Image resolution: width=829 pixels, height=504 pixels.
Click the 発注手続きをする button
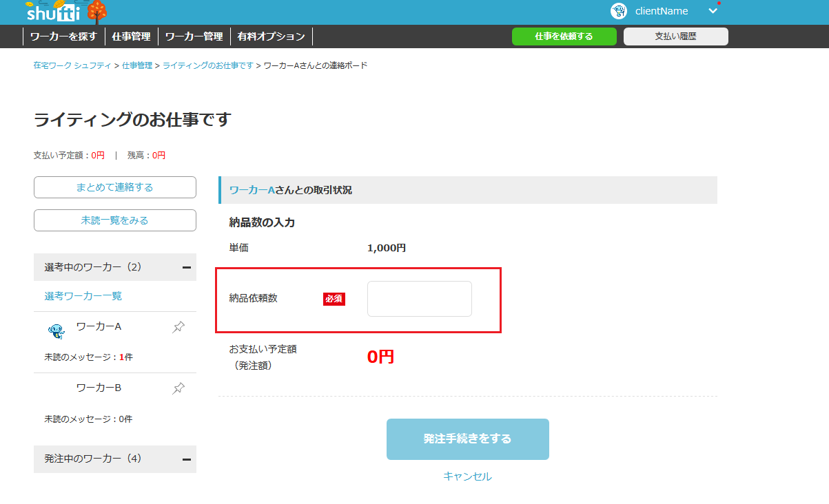click(468, 439)
